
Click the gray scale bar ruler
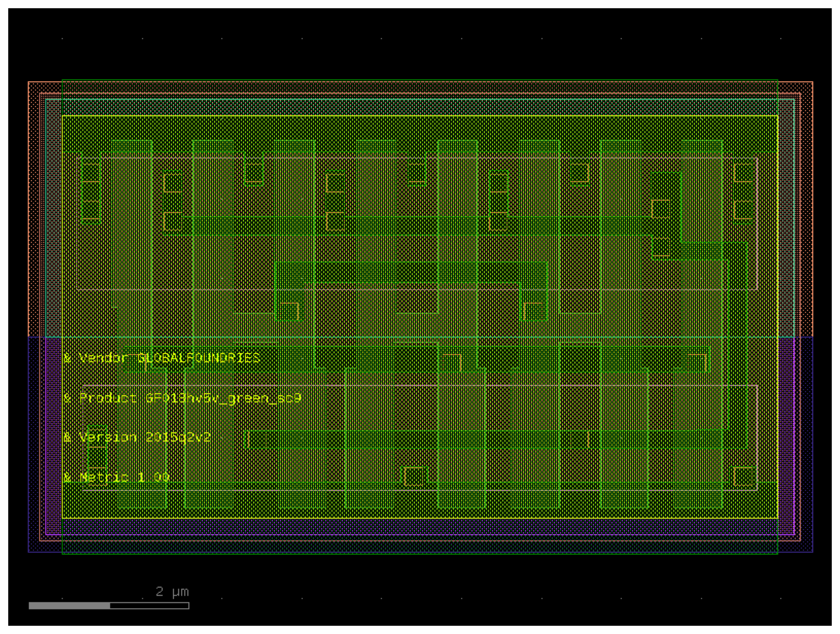tap(109, 605)
